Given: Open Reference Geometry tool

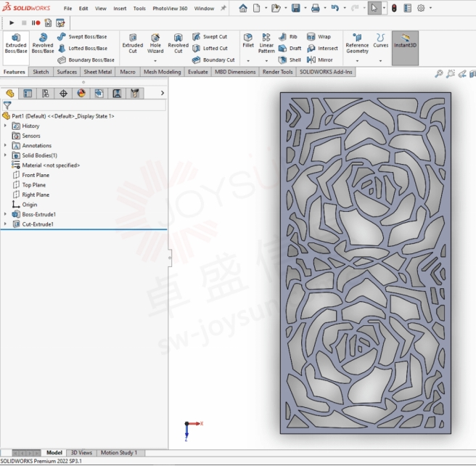Looking at the screenshot, I should tap(357, 44).
